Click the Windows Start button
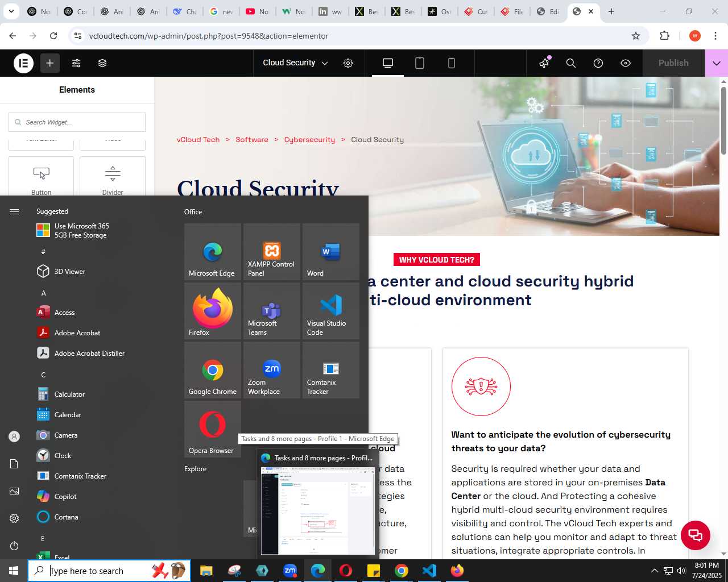 pyautogui.click(x=14, y=571)
